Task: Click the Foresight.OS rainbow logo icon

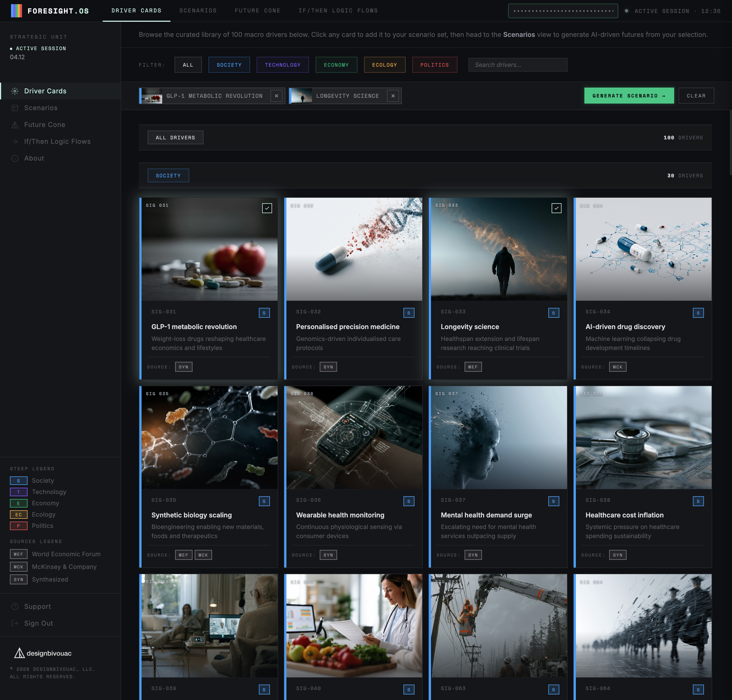Action: coord(16,11)
